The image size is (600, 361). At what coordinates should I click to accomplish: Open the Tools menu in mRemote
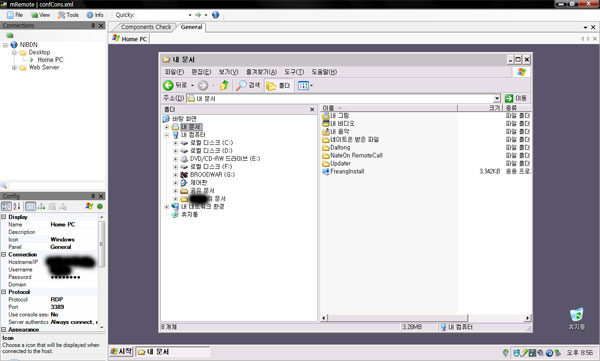click(x=68, y=15)
